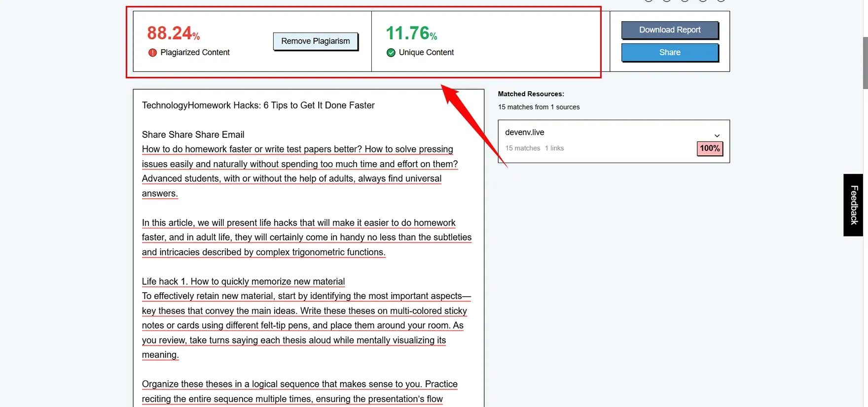Click the 11.76% unique percentage
868x407 pixels.
(411, 34)
